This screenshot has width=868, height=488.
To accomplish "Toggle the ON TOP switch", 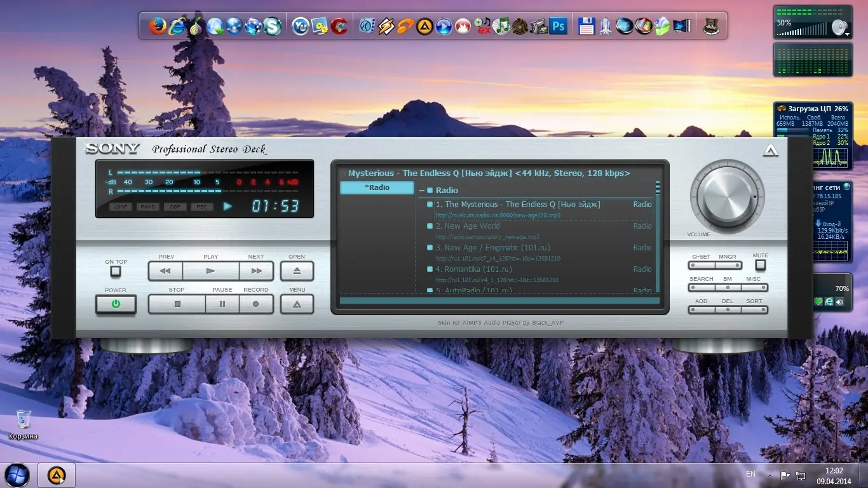I will pyautogui.click(x=116, y=271).
